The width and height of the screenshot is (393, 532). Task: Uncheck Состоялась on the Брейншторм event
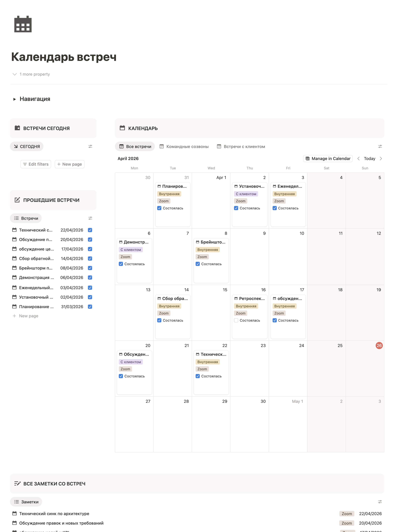(x=198, y=264)
